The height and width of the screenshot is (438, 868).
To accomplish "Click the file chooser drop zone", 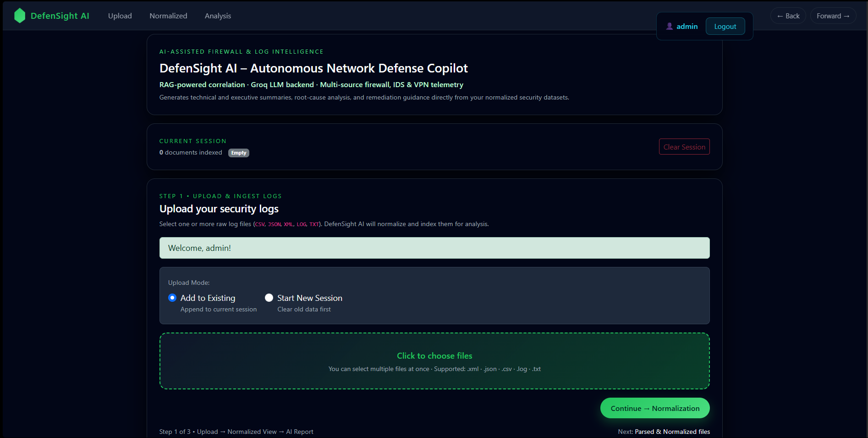I will tap(434, 361).
